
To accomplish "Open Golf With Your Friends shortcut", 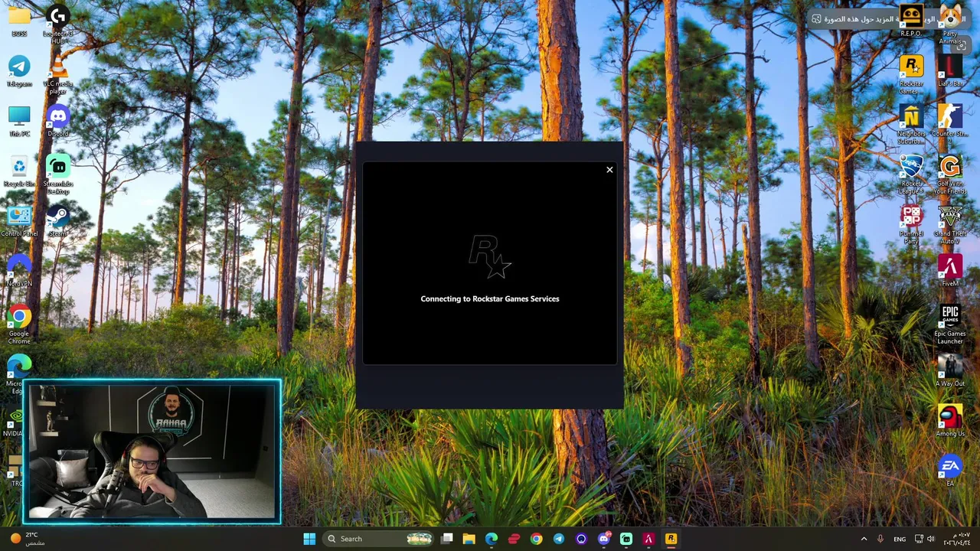I will click(x=950, y=175).
